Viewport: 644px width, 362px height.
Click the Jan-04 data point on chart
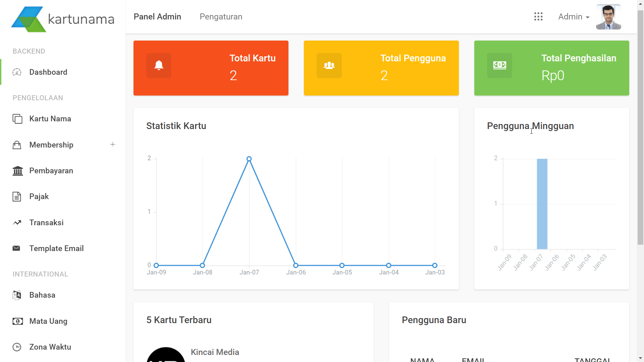point(388,265)
